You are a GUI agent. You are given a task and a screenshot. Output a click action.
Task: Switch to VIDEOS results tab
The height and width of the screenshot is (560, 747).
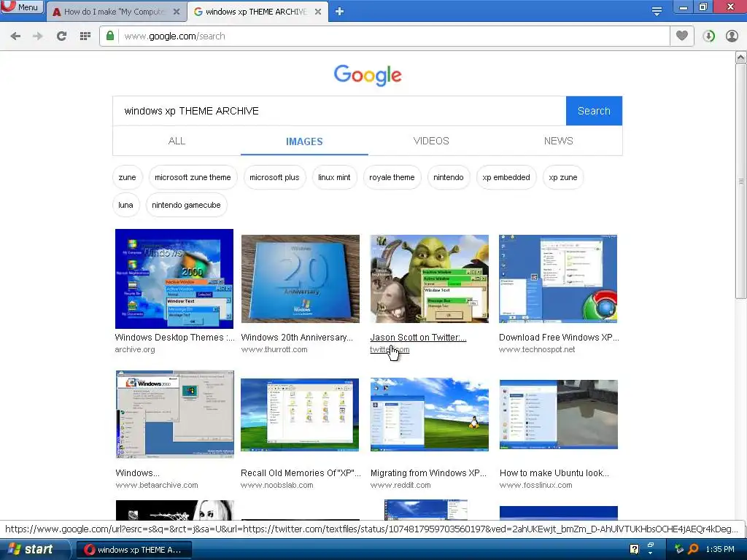coord(431,141)
